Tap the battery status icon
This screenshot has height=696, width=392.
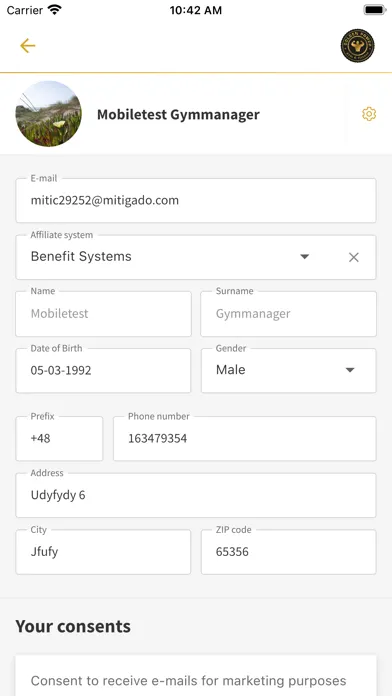point(375,10)
